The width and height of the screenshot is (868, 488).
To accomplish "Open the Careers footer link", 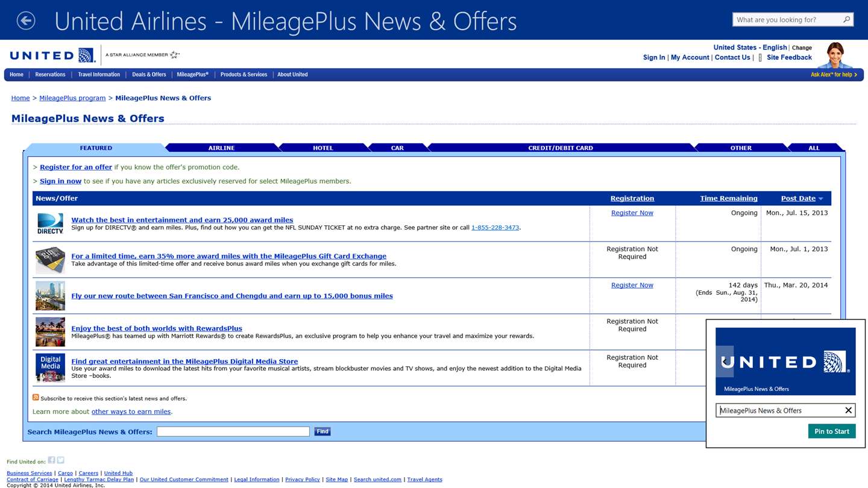I will 88,473.
